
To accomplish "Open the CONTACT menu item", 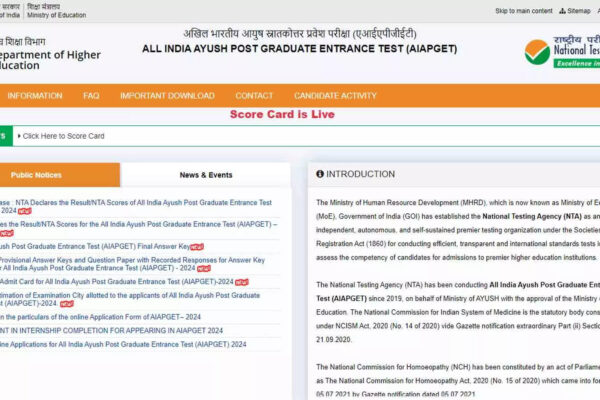I will pyautogui.click(x=254, y=96).
